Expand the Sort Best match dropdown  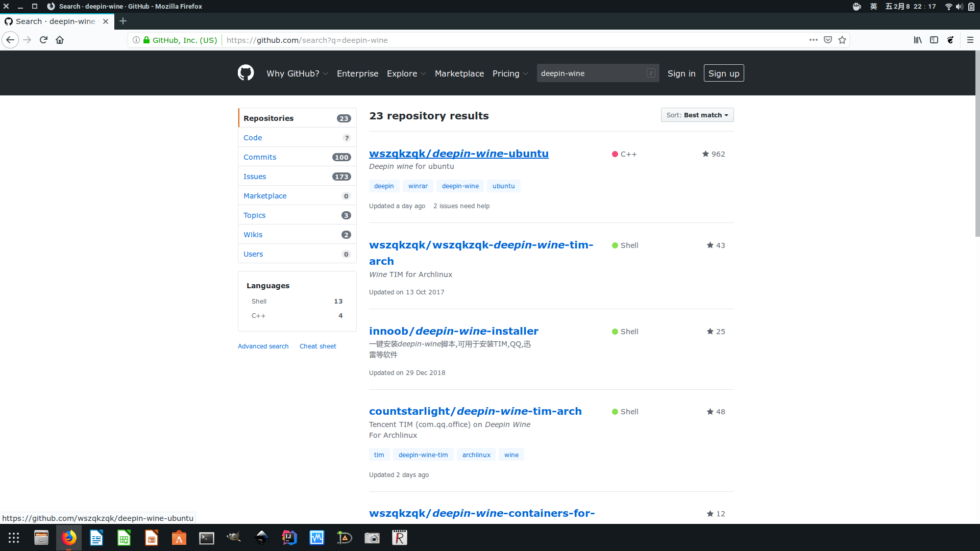point(696,115)
